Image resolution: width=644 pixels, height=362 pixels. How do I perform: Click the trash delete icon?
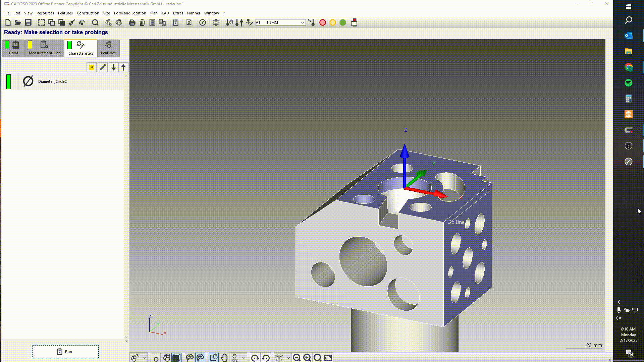point(142,22)
